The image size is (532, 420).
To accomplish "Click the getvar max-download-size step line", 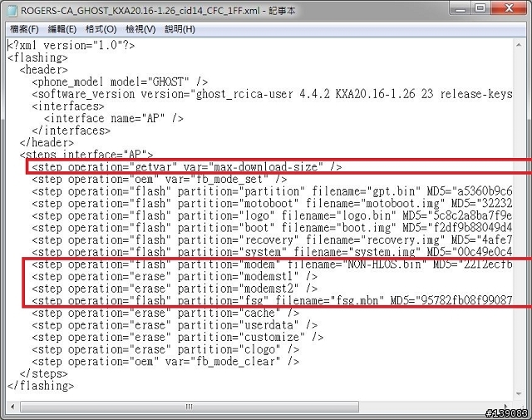I will click(x=187, y=167).
